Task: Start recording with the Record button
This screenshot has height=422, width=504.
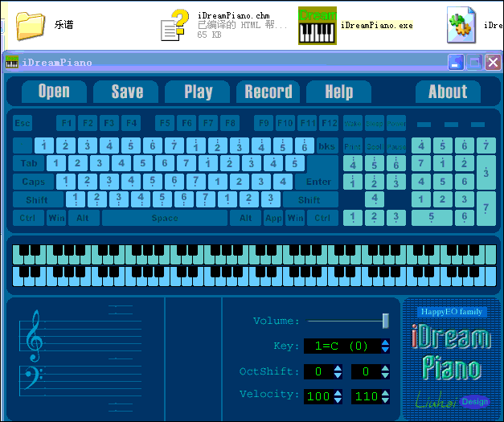Action: (268, 92)
